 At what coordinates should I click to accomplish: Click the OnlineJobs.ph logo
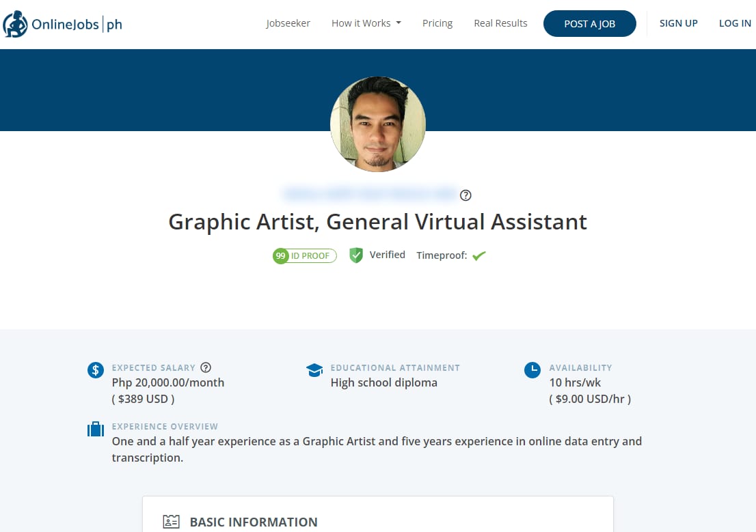point(62,23)
